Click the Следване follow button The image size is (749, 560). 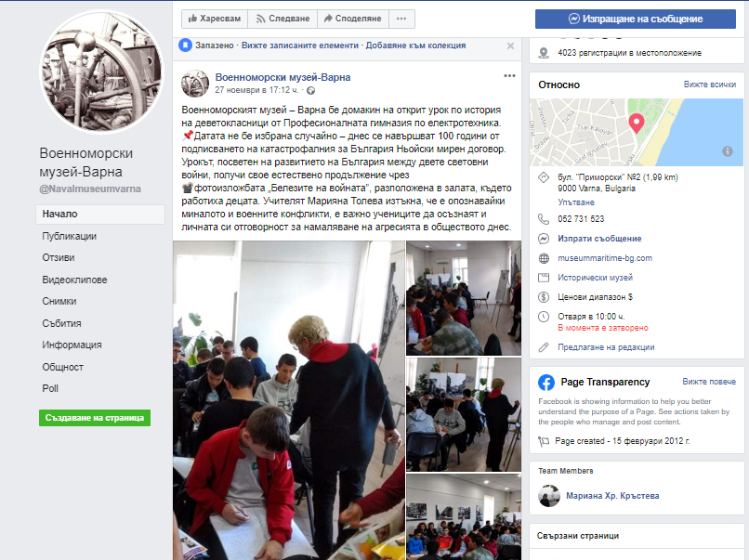pos(283,19)
